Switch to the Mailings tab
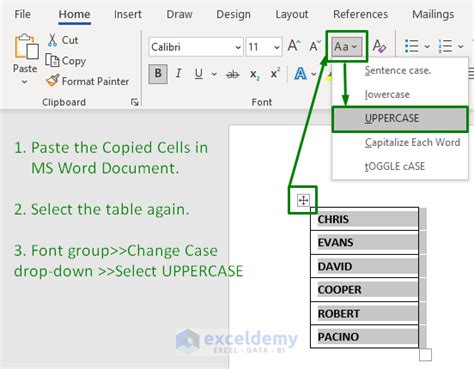Viewport: 474px width, 369px height. click(433, 14)
